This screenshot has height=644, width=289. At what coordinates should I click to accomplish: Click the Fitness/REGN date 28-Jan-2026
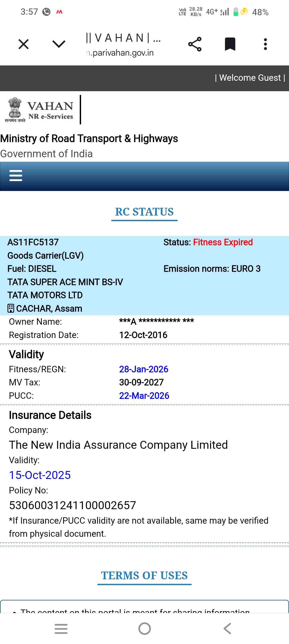[x=144, y=369]
